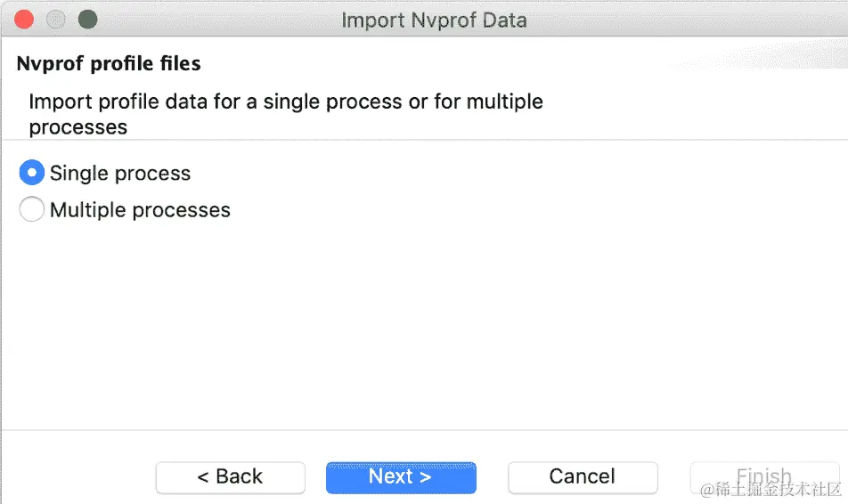Viewport: 848px width, 504px height.
Task: Click the faded banner graphic in the header corner
Action: (757, 54)
